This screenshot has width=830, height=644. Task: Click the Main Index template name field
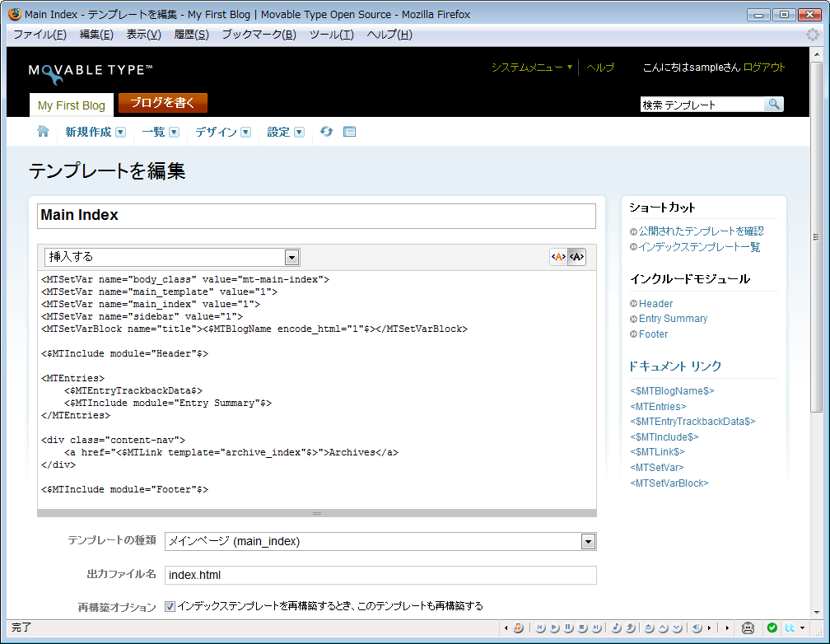click(316, 216)
